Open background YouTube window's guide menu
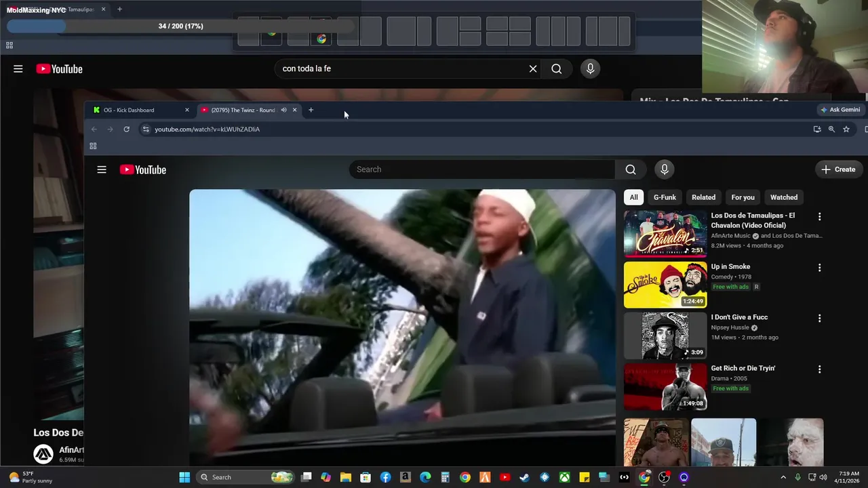This screenshot has width=868, height=488. 18,68
